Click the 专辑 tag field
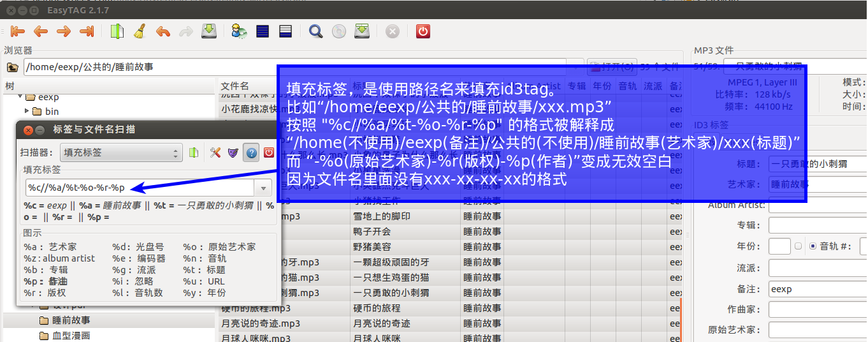The height and width of the screenshot is (342, 868). click(818, 225)
